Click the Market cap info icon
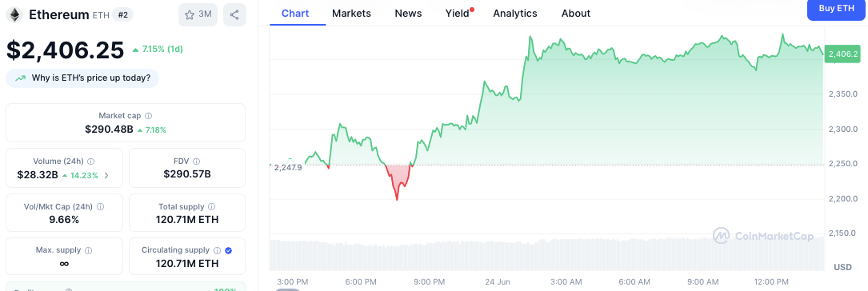Image resolution: width=868 pixels, height=291 pixels. pos(148,116)
